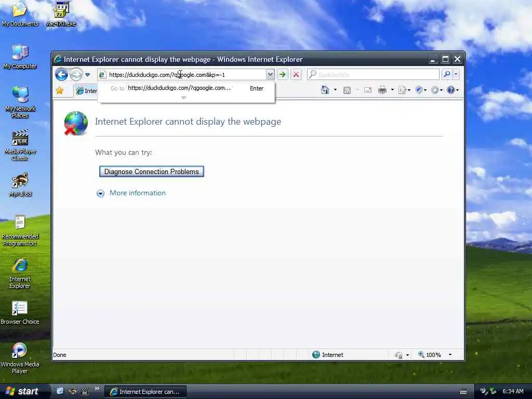The image size is (532, 399).
Task: Click Diagnose Connection Problems button
Action: 151,171
